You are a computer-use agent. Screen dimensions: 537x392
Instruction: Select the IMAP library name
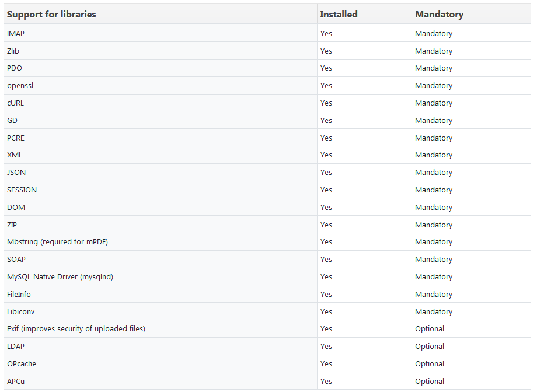coord(16,34)
